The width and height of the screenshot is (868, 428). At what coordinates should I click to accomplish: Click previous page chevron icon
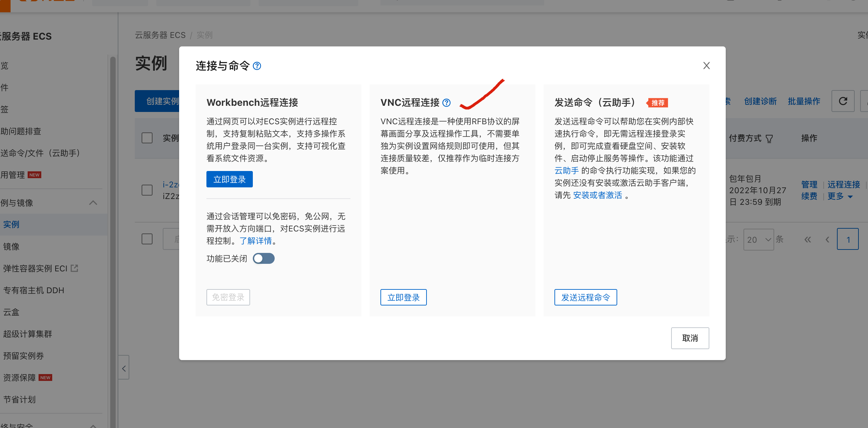coord(827,240)
